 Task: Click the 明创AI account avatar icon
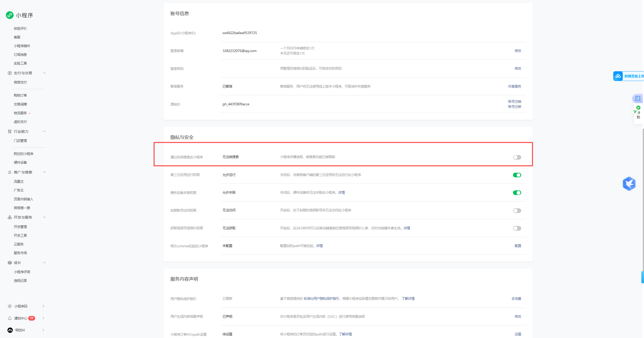pyautogui.click(x=10, y=330)
